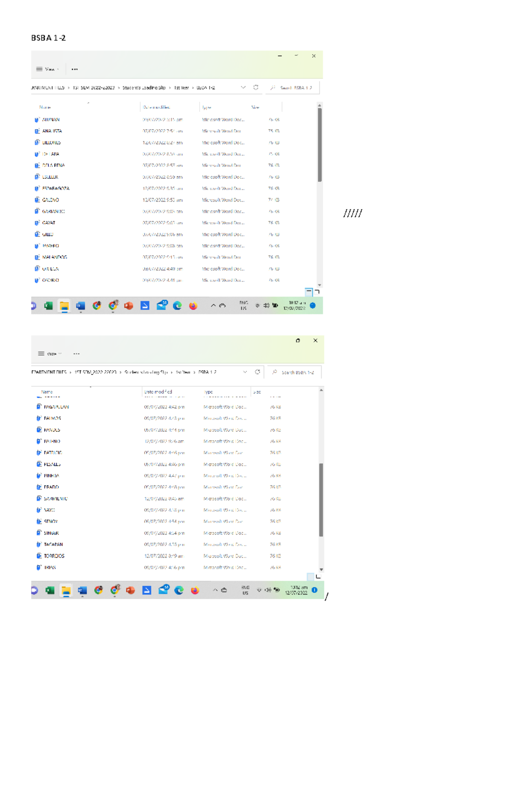Viewport: 531px width, 812px height.
Task: Click the Search BSBA 1-2 box in the lower window
Action: [295, 372]
